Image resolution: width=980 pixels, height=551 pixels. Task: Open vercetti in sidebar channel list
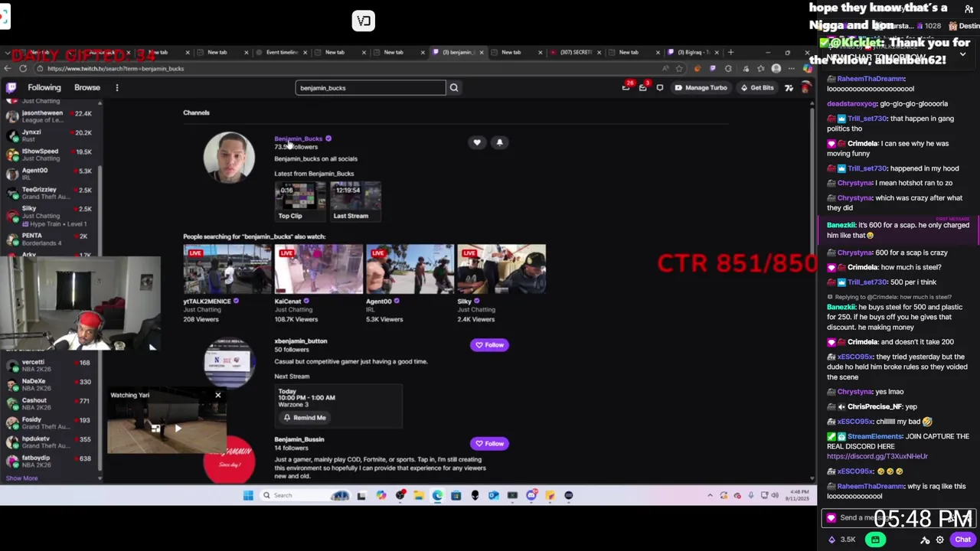[50, 365]
